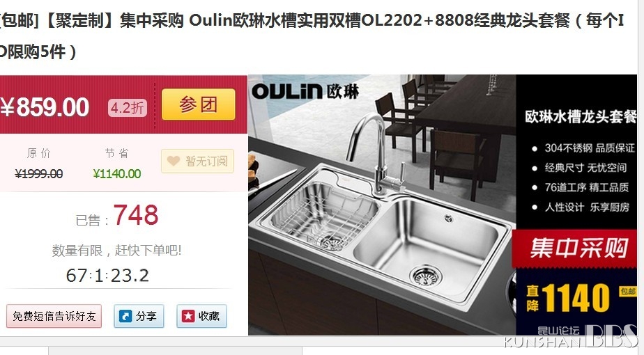Click the countdown timer 67:1:23
Viewport: 644px width, 355px height.
tap(107, 276)
